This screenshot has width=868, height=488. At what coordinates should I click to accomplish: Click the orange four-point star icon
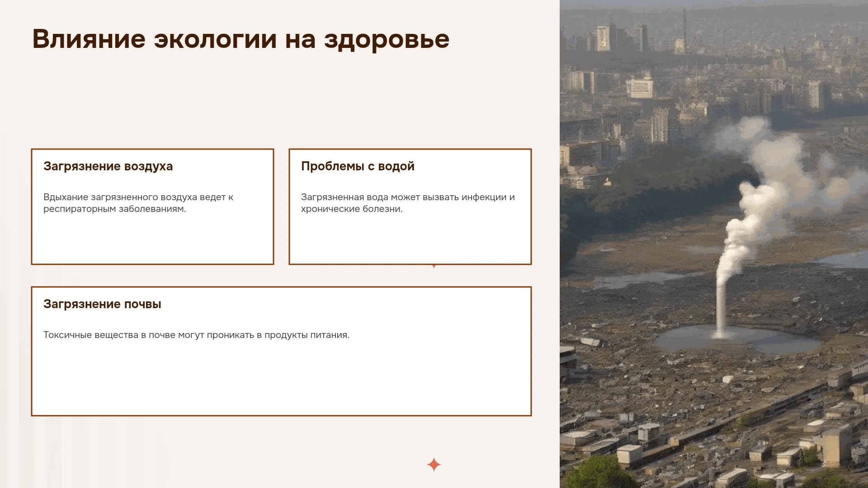pyautogui.click(x=434, y=465)
